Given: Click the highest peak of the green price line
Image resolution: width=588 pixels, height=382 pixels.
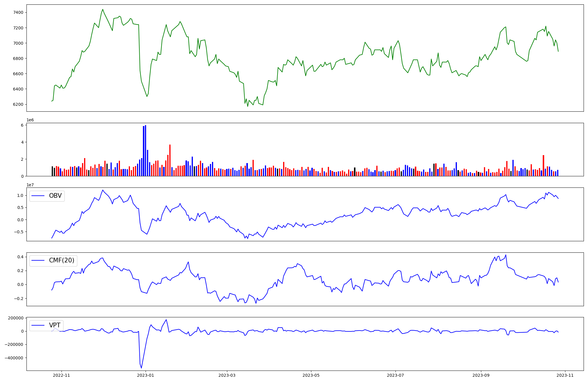Looking at the screenshot, I should 103,9.
